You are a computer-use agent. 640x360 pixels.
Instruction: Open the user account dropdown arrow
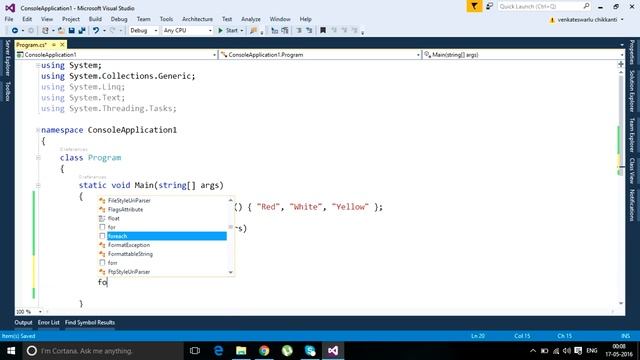click(x=622, y=20)
